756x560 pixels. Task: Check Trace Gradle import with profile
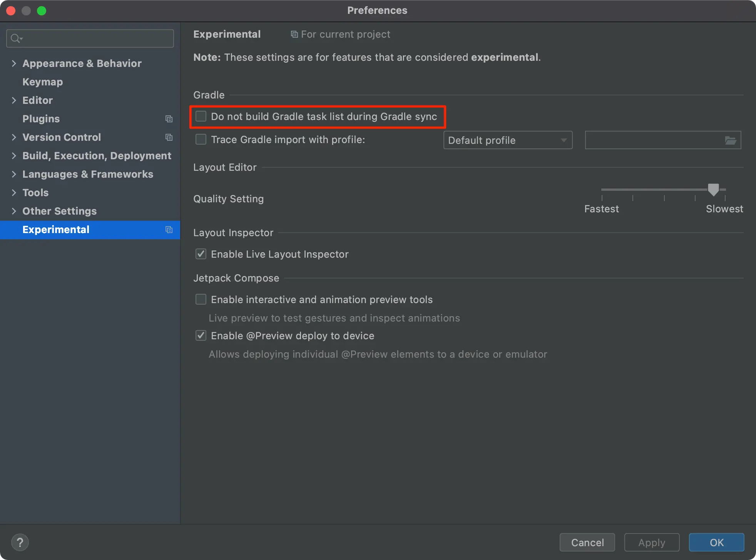[201, 139]
